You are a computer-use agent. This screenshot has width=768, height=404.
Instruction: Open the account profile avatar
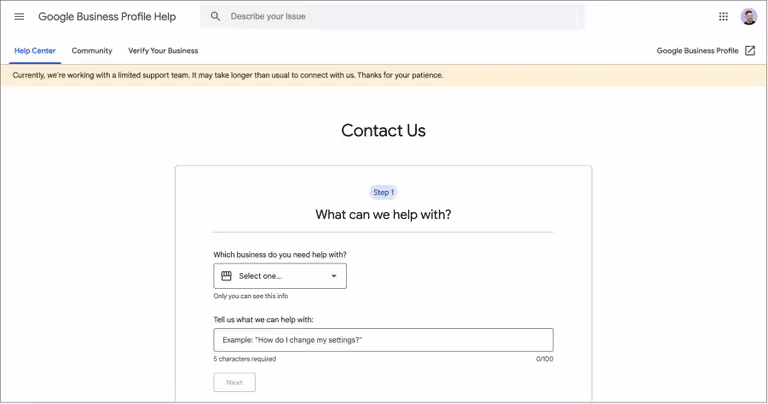point(749,16)
